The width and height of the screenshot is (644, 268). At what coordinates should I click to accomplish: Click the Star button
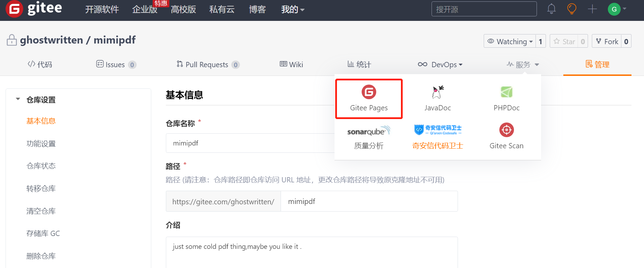coord(564,41)
